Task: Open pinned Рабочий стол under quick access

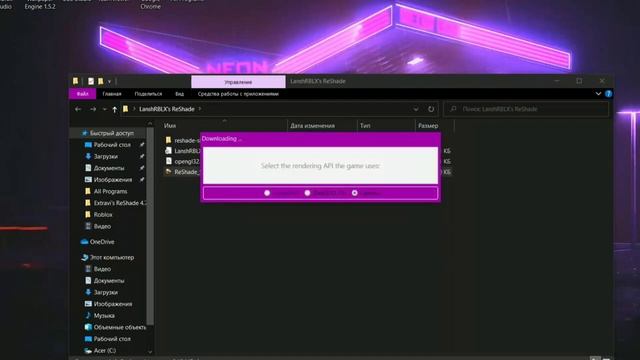Action: pos(112,145)
